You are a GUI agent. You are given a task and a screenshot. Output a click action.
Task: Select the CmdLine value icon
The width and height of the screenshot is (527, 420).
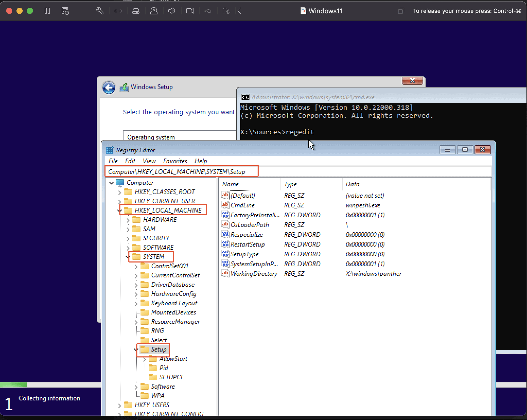(225, 205)
